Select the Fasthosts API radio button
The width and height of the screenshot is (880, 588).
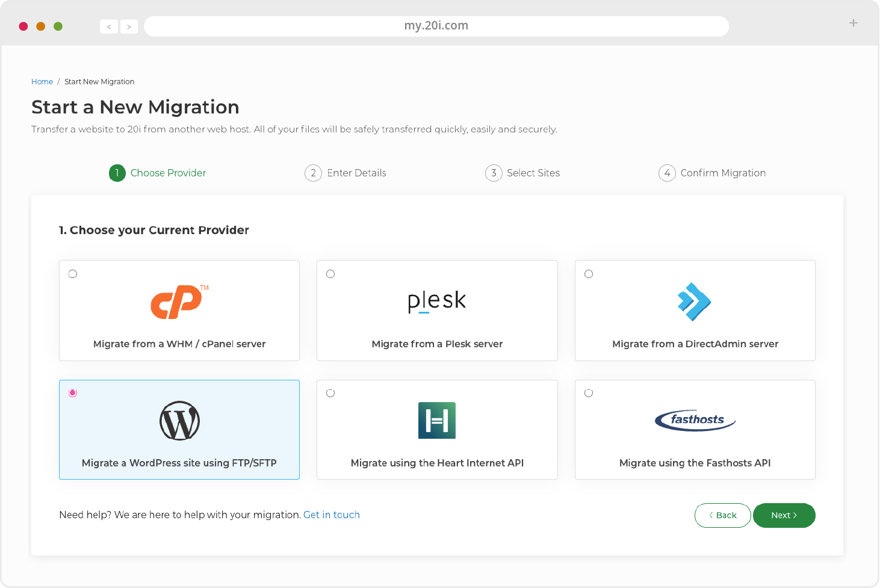pos(589,393)
